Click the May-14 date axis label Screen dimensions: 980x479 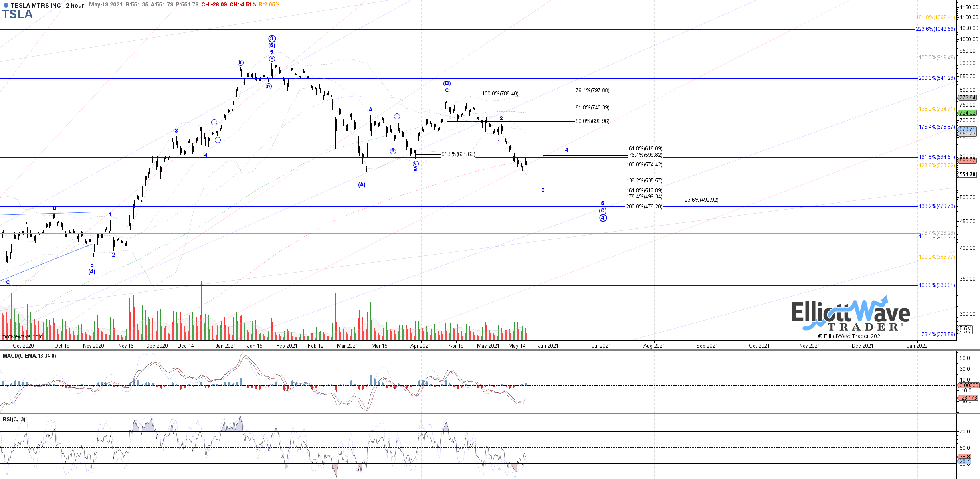pyautogui.click(x=517, y=346)
